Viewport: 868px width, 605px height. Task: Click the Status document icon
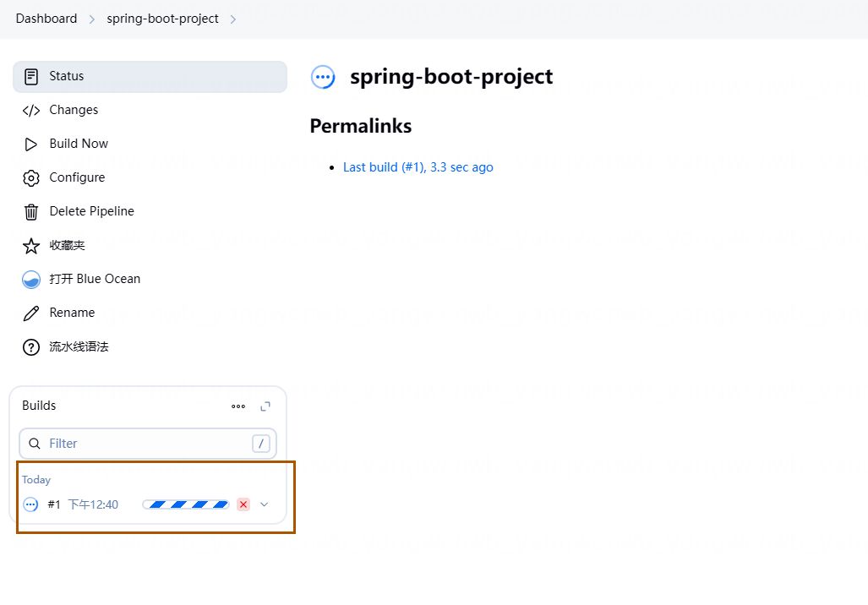(x=31, y=76)
